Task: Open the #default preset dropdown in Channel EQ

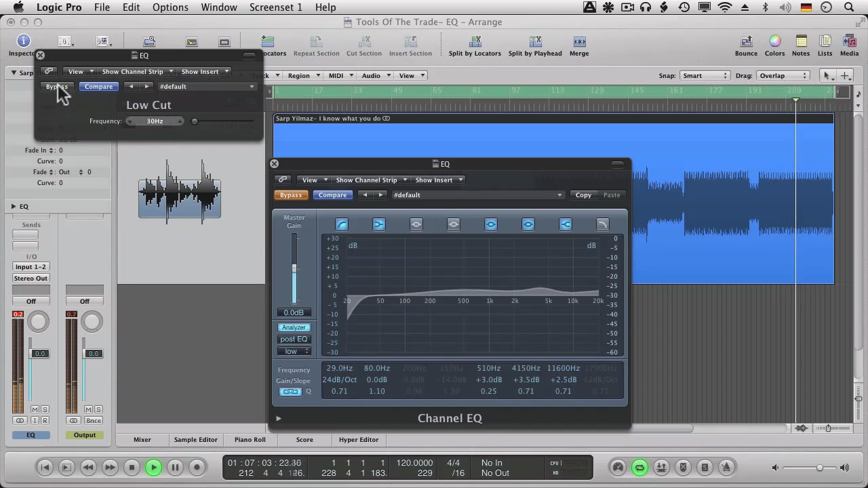Action: click(477, 195)
